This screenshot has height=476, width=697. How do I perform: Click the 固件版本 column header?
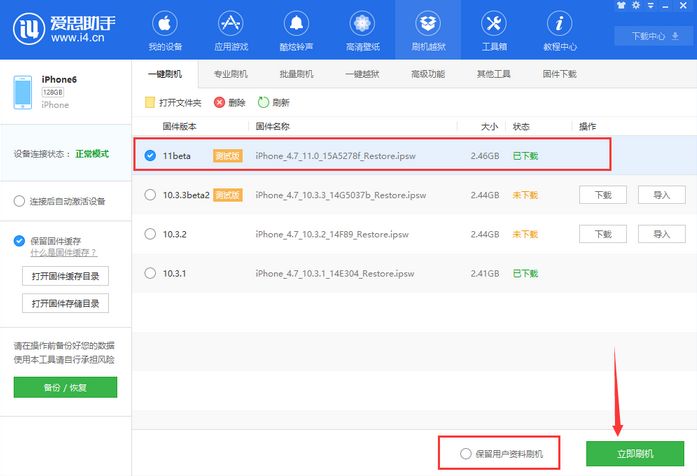(179, 126)
